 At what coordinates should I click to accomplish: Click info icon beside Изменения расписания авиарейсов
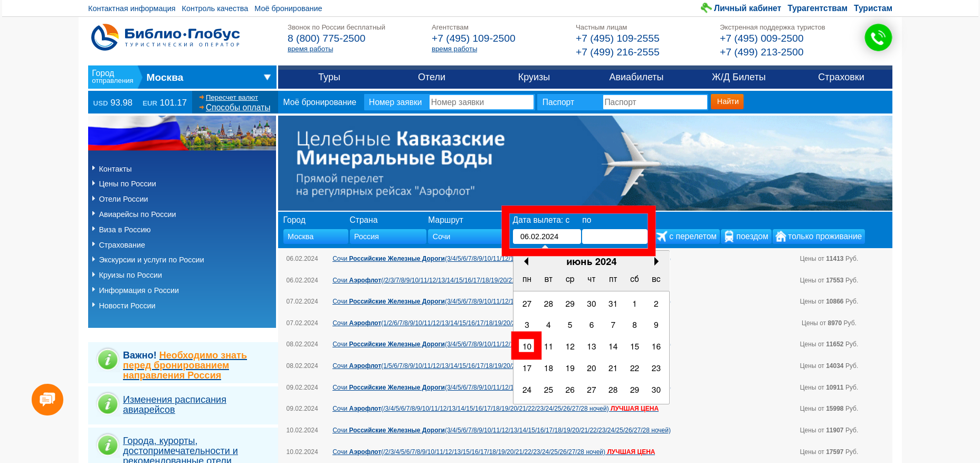coord(108,404)
